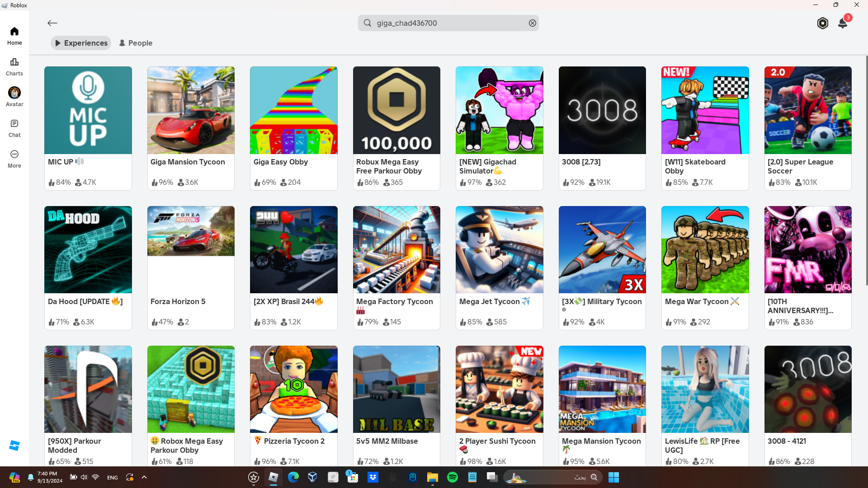The width and height of the screenshot is (868, 488).
Task: Open the More menu
Action: tap(14, 159)
